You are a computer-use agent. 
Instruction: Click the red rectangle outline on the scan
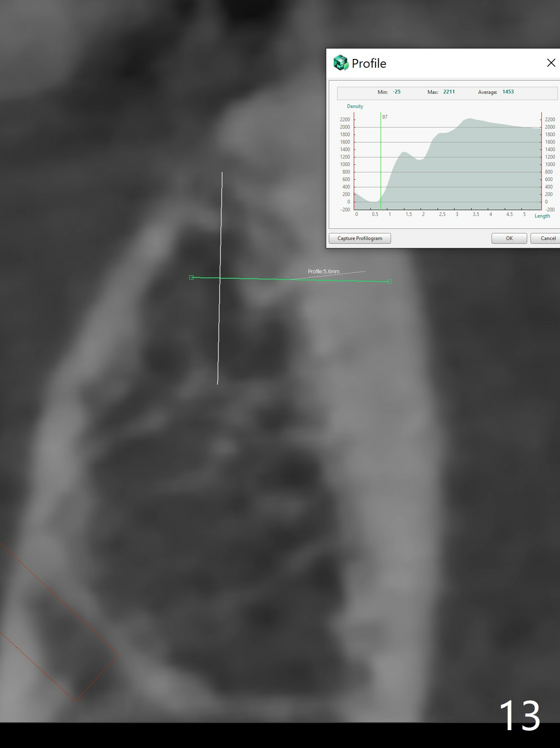[97, 679]
